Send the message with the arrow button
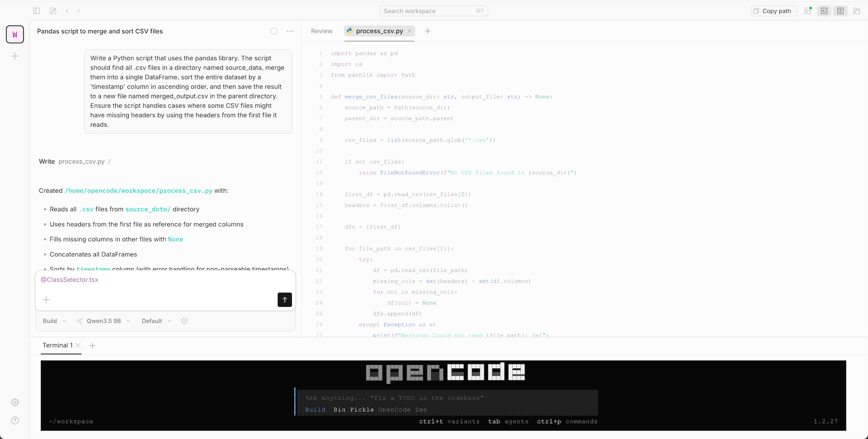 click(x=284, y=299)
